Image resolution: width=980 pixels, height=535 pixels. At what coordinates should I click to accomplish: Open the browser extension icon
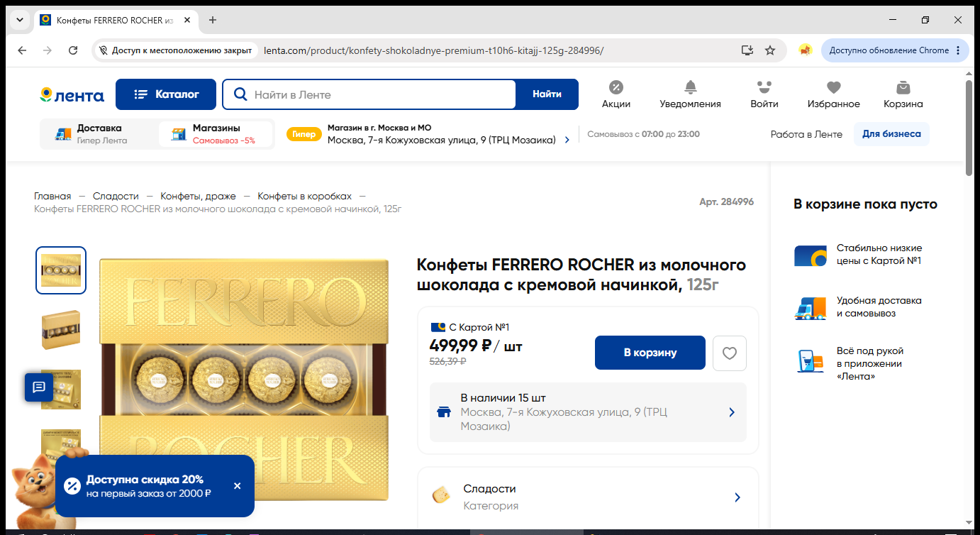point(805,50)
